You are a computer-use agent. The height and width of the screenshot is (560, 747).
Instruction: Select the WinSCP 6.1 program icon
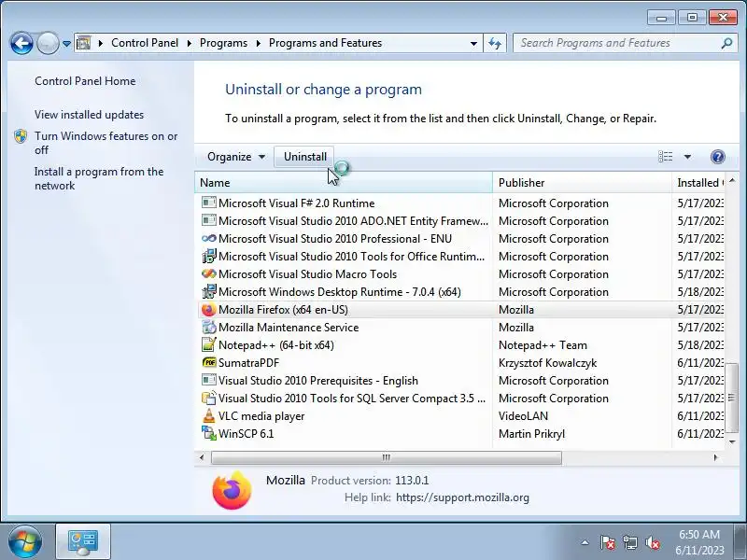coord(208,433)
